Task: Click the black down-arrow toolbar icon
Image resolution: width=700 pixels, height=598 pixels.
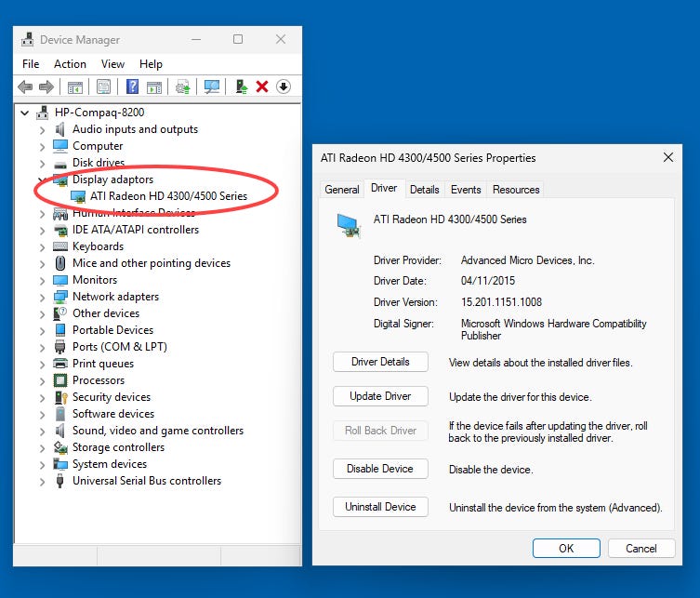Action: click(x=284, y=86)
